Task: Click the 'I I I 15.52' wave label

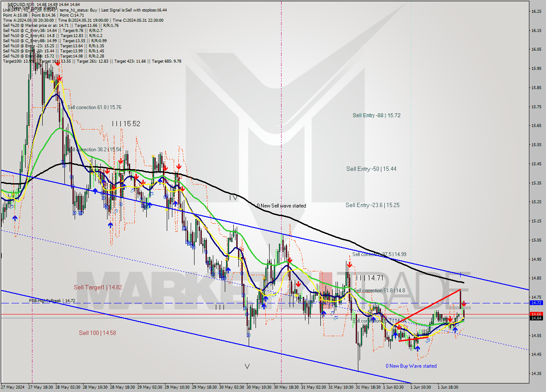Action: (126, 124)
